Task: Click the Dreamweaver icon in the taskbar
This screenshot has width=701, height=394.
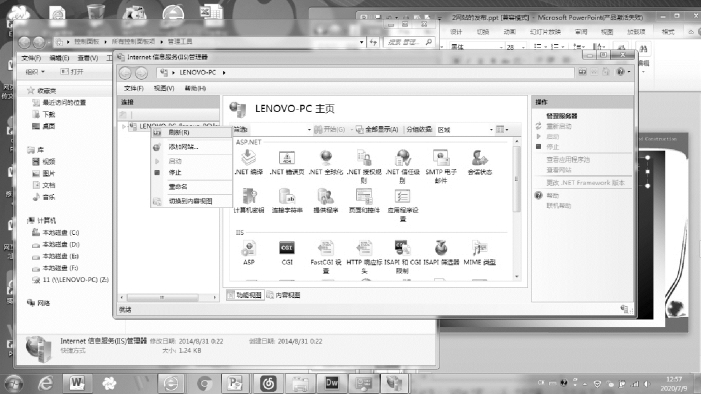Action: (332, 383)
